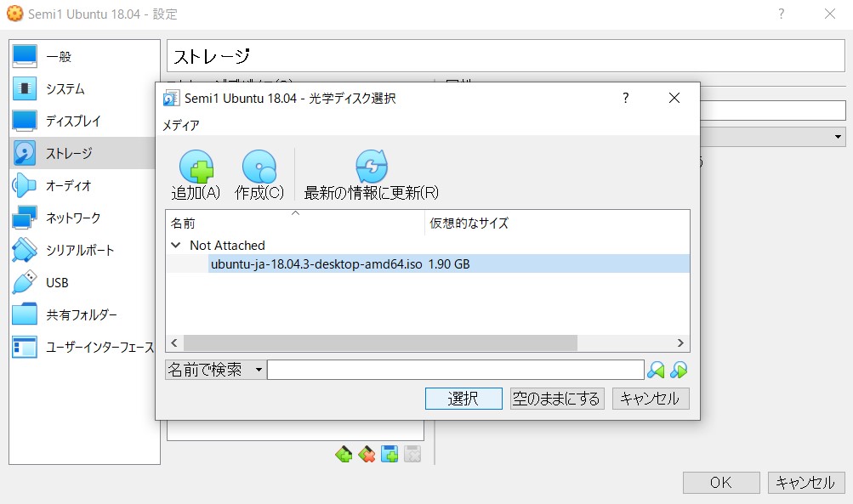853x504 pixels.
Task: Add a new storage controller in settings window
Action: point(344,454)
